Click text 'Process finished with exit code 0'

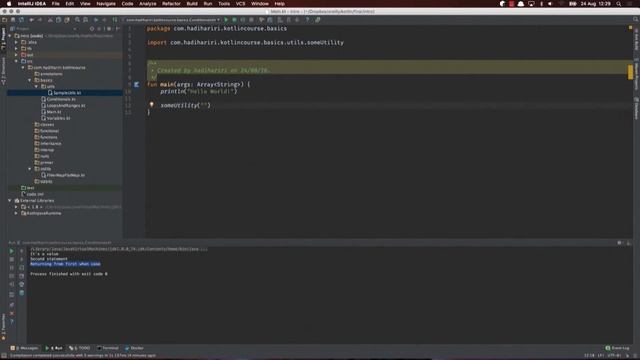(x=69, y=274)
